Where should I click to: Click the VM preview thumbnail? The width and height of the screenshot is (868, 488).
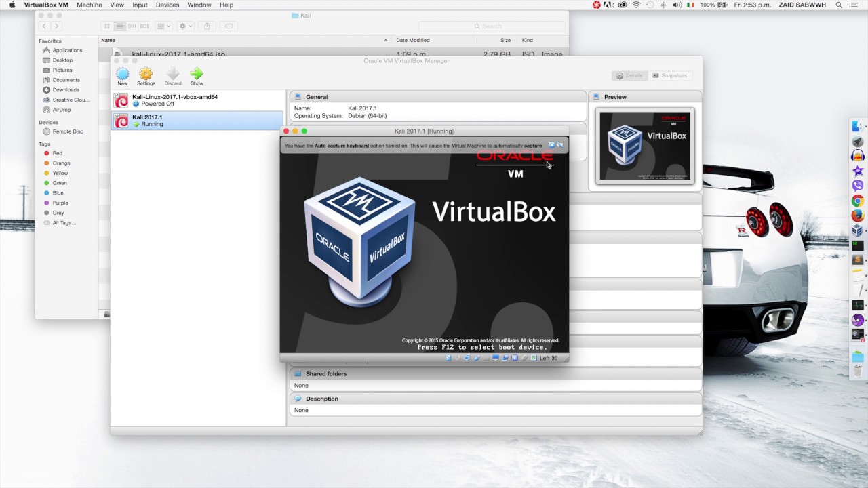point(645,146)
